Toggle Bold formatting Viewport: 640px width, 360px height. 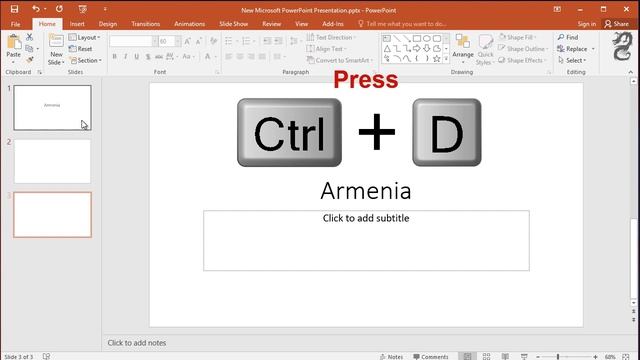(x=114, y=56)
